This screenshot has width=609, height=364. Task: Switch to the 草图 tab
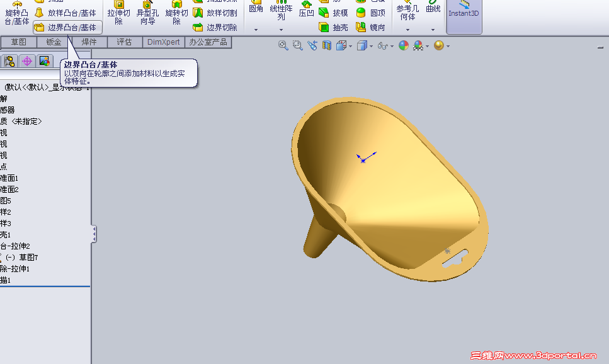(18, 42)
